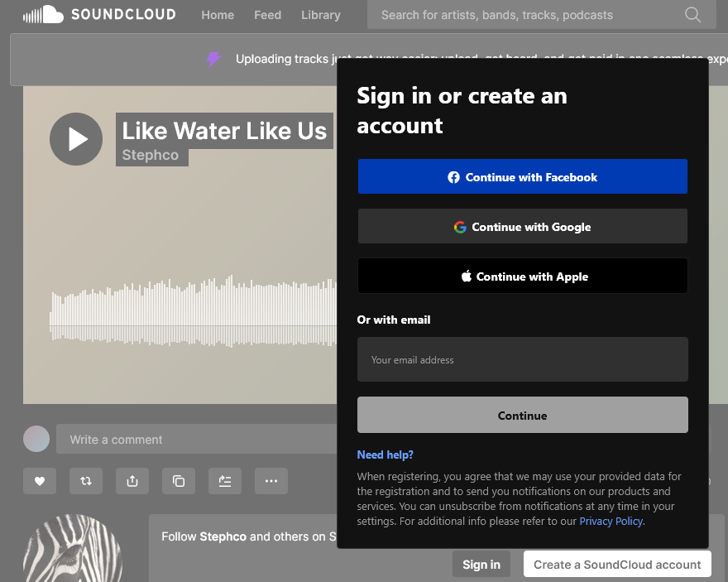This screenshot has height=582, width=728.
Task: Open the Feed tab
Action: tap(267, 15)
